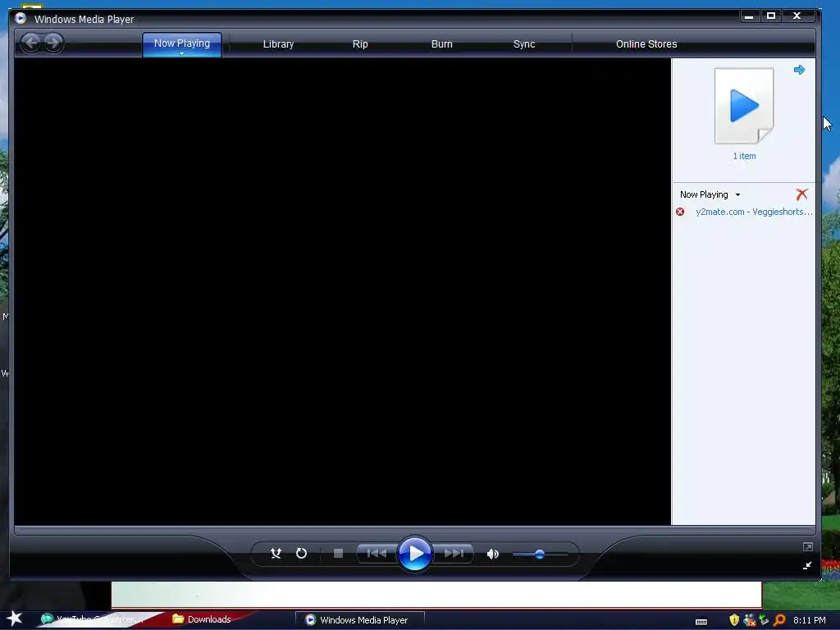The width and height of the screenshot is (840, 630).
Task: Open the Rip tab
Action: pyautogui.click(x=360, y=44)
